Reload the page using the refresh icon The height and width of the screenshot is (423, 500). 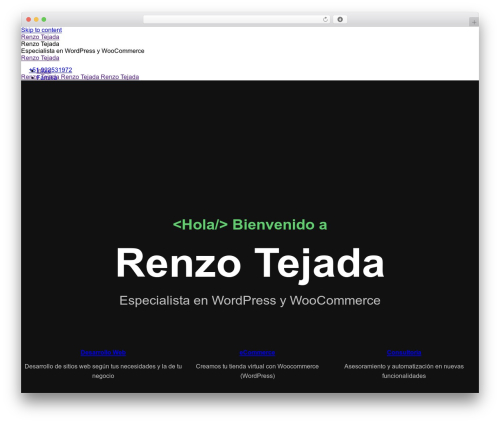[325, 19]
